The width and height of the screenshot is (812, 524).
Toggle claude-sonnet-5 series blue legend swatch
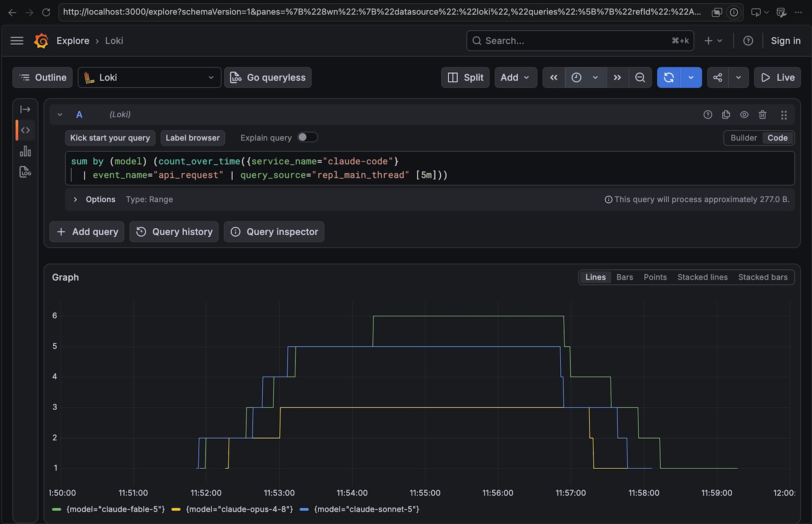click(x=304, y=509)
